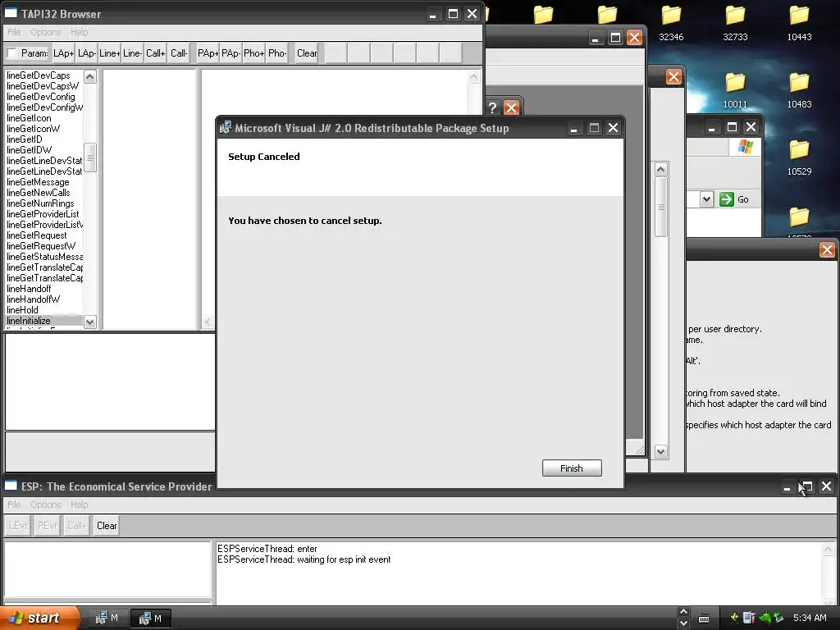This screenshot has height=630, width=840.
Task: Open folder 10443 on desktop
Action: click(799, 23)
